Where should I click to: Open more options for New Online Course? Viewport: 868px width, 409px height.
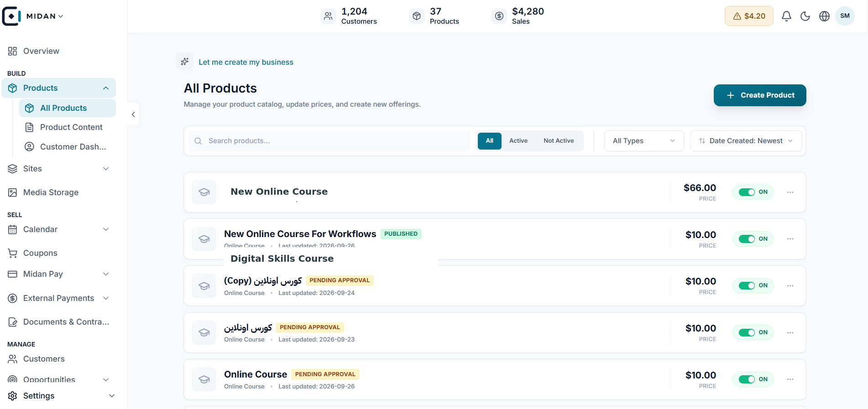pyautogui.click(x=790, y=192)
